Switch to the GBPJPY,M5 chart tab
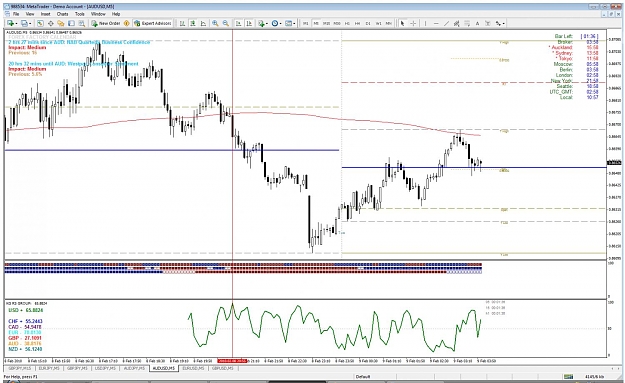 tap(77, 368)
